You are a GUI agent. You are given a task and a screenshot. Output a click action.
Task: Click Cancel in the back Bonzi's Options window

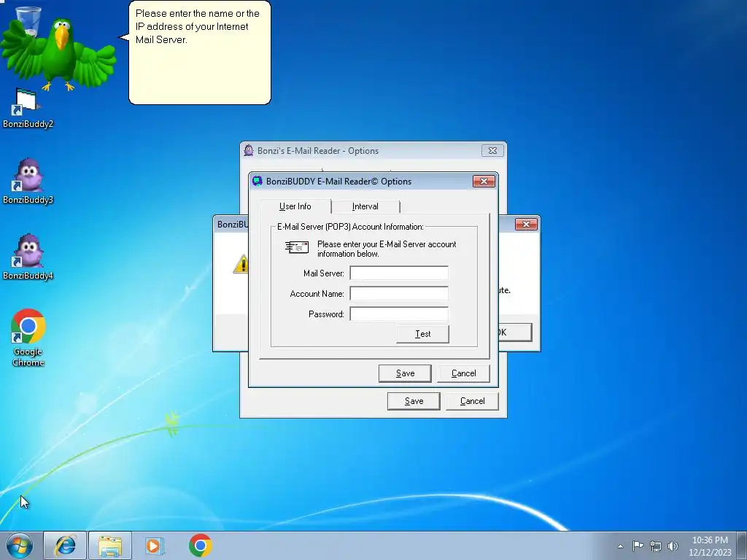pos(472,401)
